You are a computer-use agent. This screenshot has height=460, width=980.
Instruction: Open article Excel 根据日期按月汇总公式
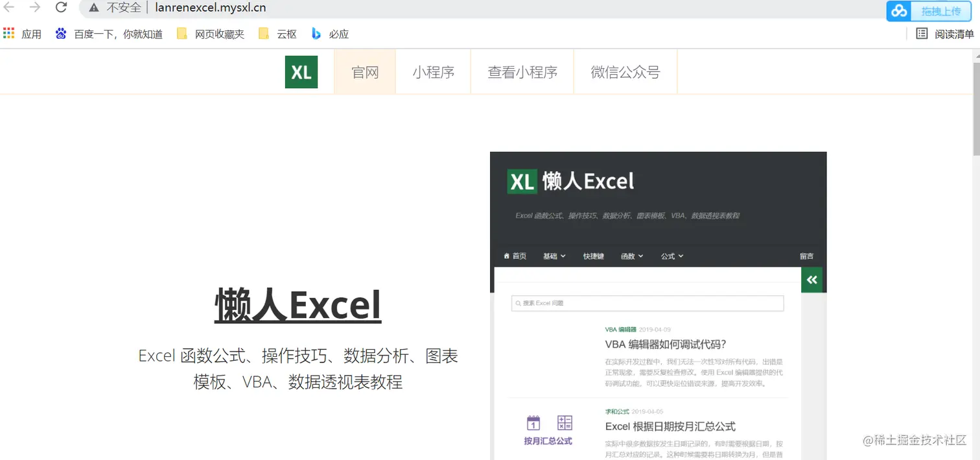(670, 426)
